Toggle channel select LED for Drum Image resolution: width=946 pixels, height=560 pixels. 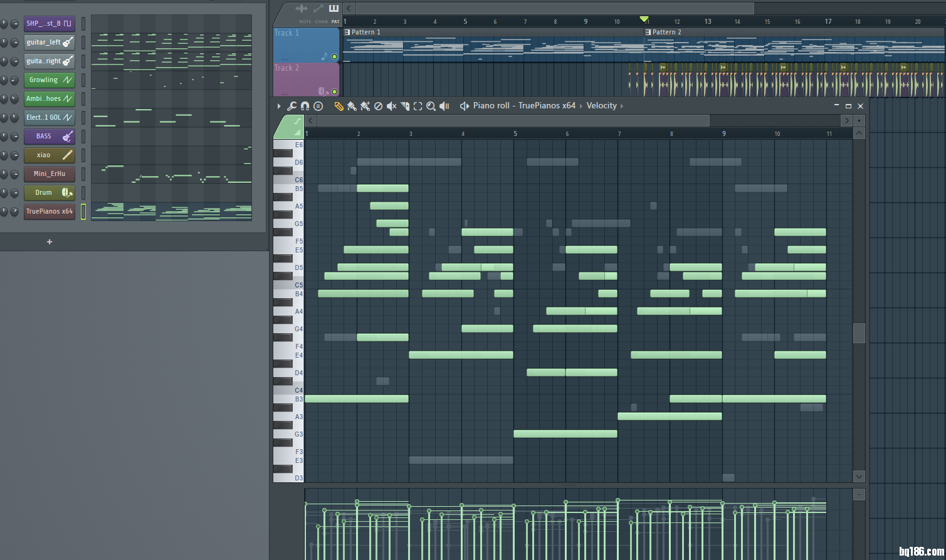coord(83,193)
